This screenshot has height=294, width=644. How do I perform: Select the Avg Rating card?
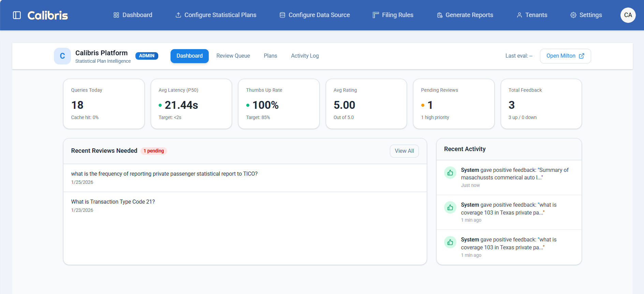pos(366,104)
